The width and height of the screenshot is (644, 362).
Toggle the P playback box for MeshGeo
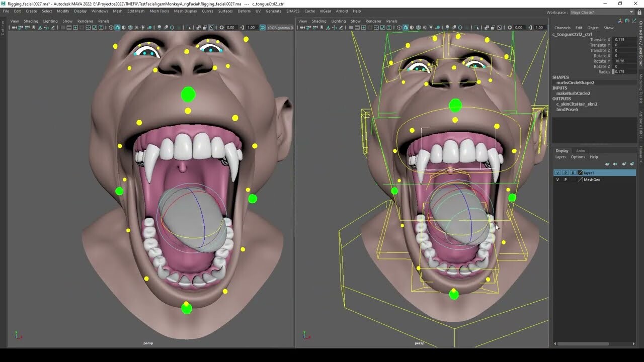565,179
